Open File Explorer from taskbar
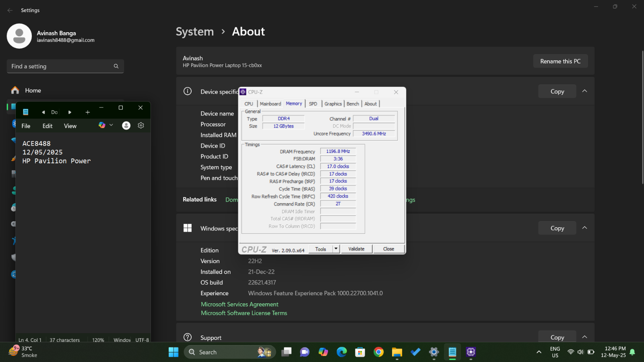Screen dimensions: 644x362 point(397,352)
